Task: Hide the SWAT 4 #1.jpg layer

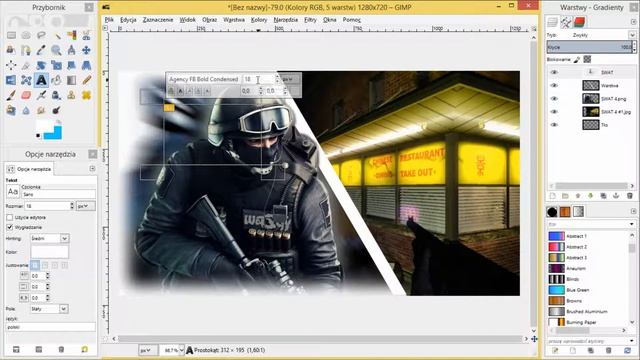Action: [554, 111]
